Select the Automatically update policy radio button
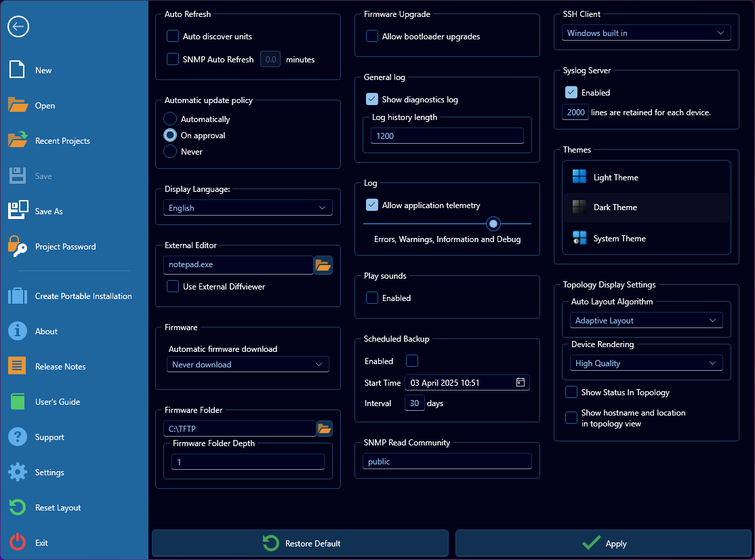Viewport: 755px width, 560px height. coord(170,119)
